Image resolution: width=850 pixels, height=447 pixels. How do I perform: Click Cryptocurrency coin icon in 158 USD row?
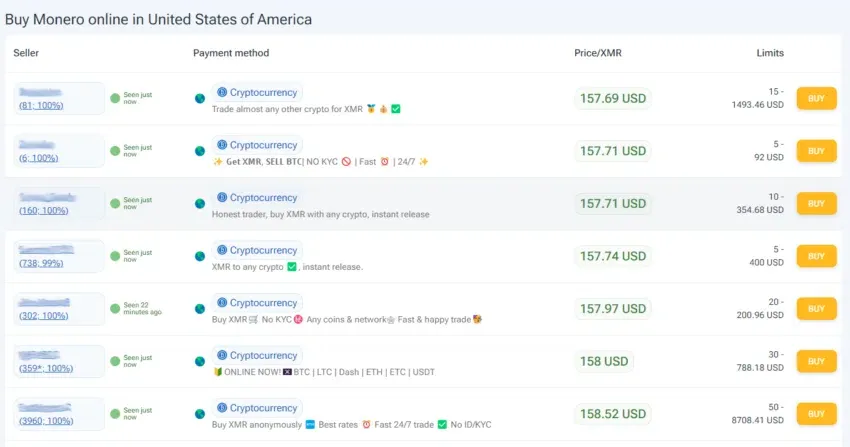coord(222,355)
